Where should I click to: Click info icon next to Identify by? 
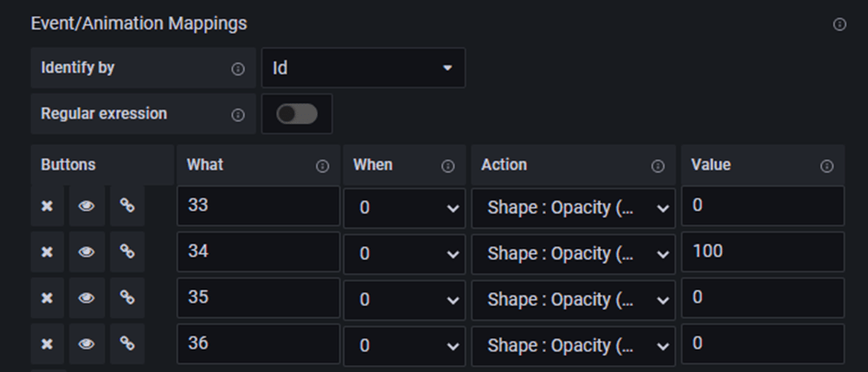(238, 69)
